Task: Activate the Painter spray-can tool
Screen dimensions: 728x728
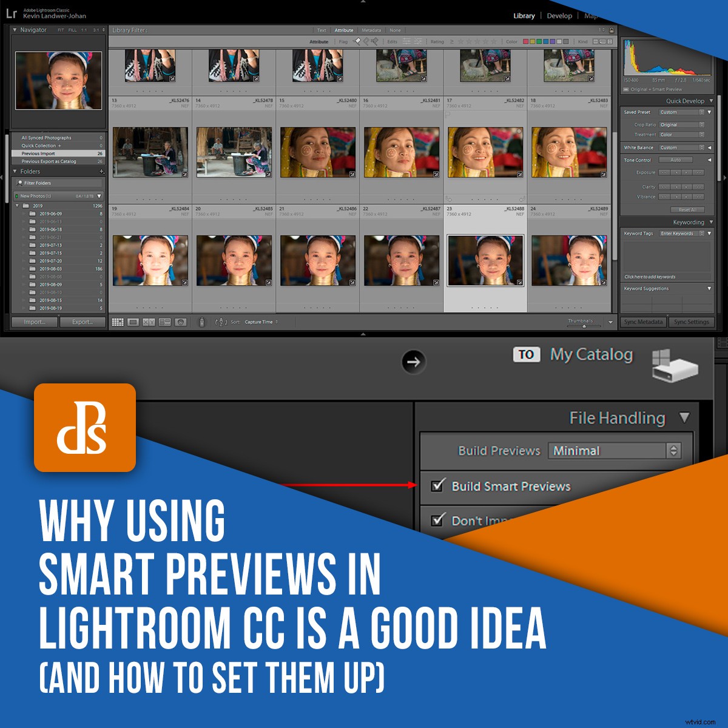Action: (201, 322)
